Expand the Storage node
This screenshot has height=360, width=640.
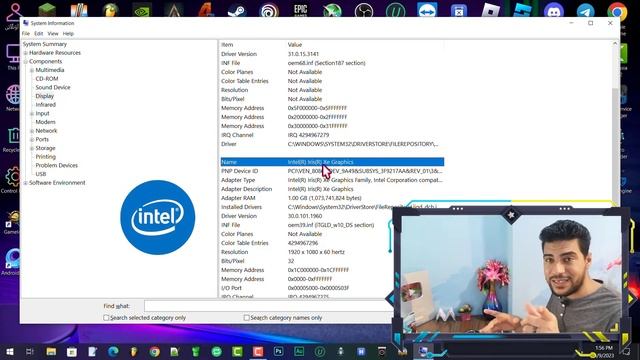[x=32, y=148]
